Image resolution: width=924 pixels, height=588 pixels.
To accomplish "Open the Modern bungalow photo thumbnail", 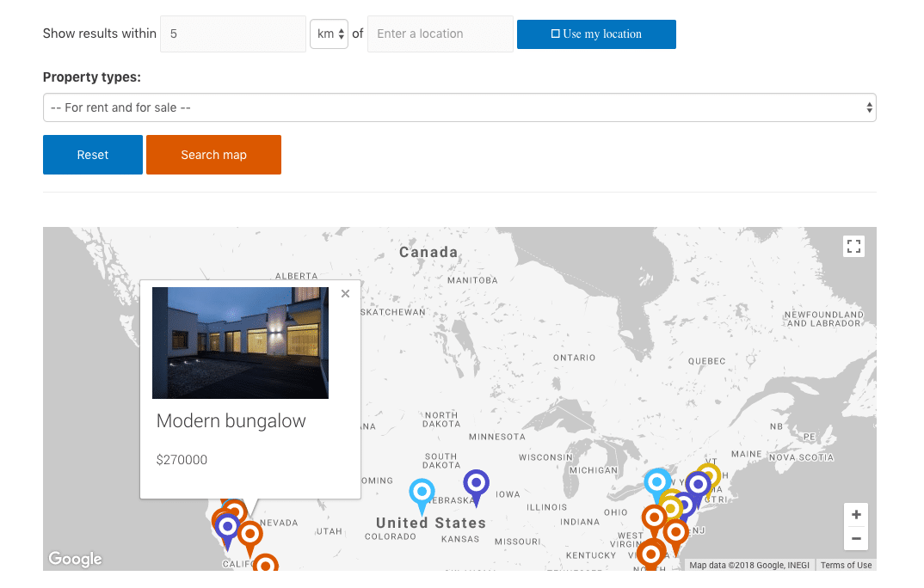I will pyautogui.click(x=240, y=343).
